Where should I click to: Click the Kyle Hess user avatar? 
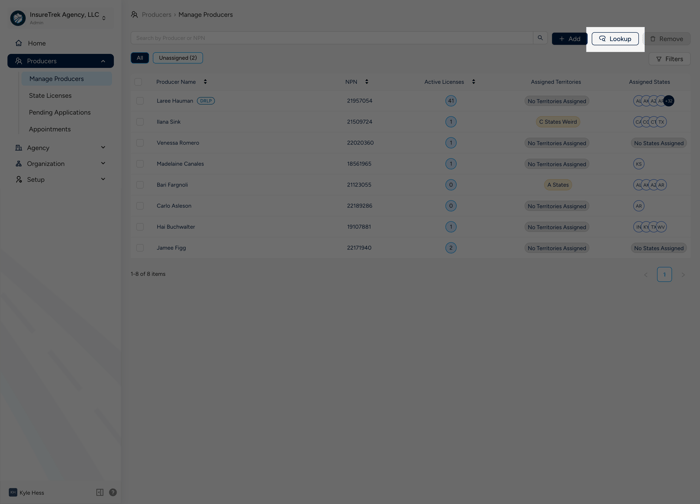pos(13,492)
